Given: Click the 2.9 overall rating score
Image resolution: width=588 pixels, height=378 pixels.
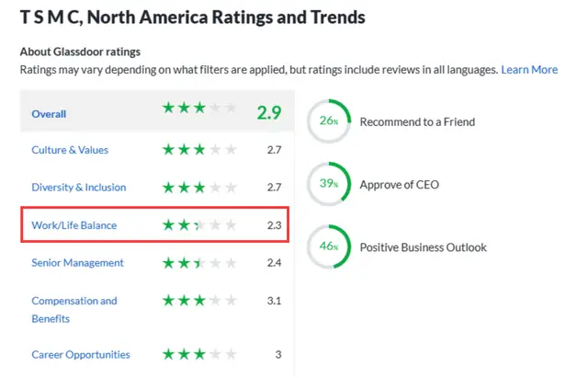Looking at the screenshot, I should click(x=268, y=114).
